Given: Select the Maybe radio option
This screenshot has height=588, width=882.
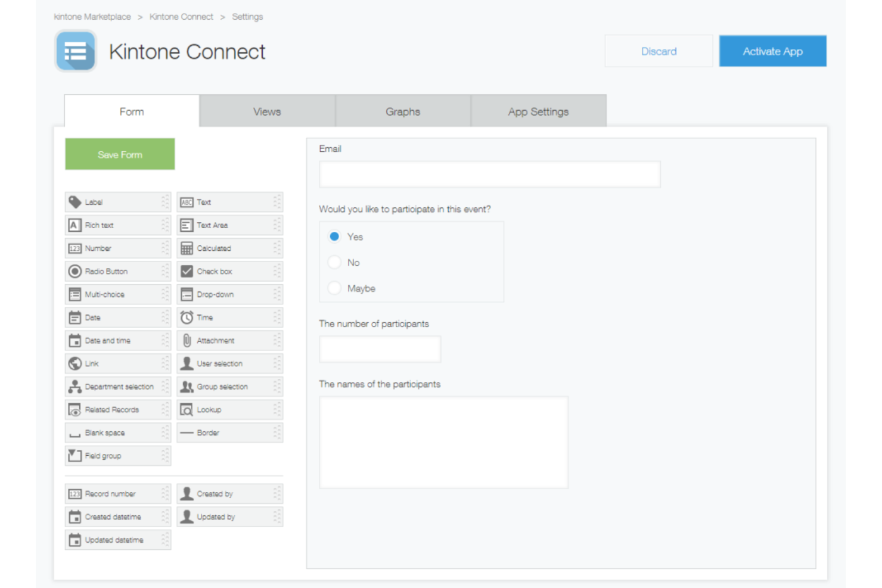Looking at the screenshot, I should click(x=334, y=288).
